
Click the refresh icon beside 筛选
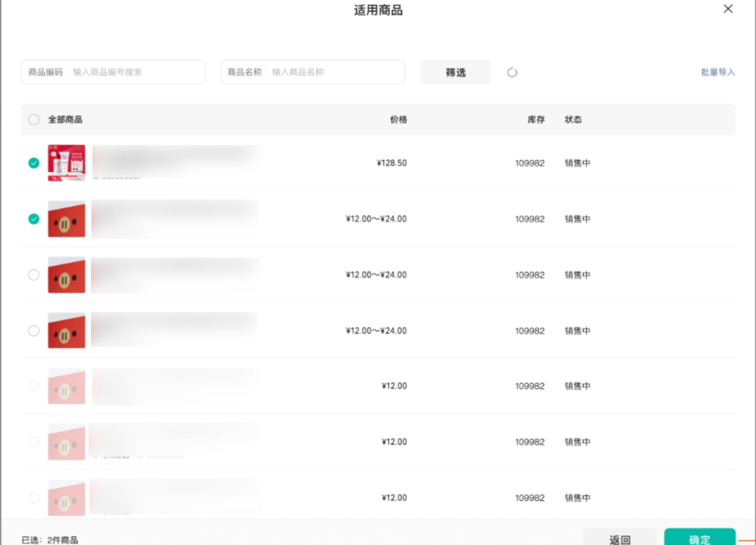(512, 72)
